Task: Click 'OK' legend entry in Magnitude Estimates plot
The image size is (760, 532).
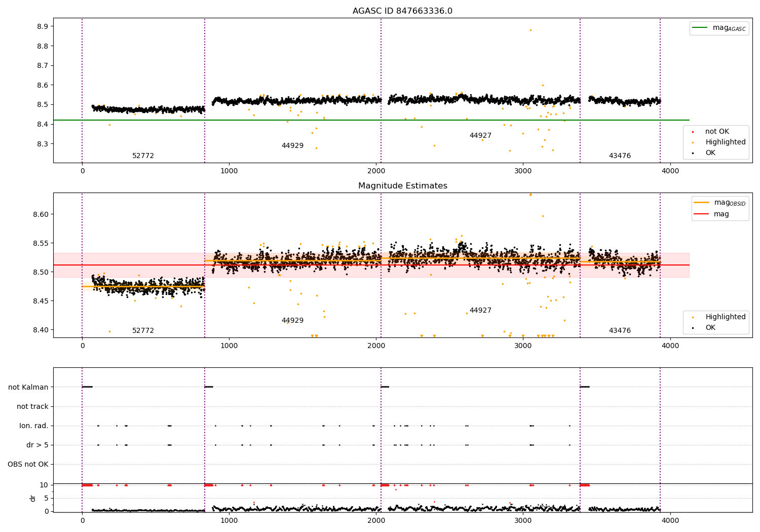Action: point(710,328)
